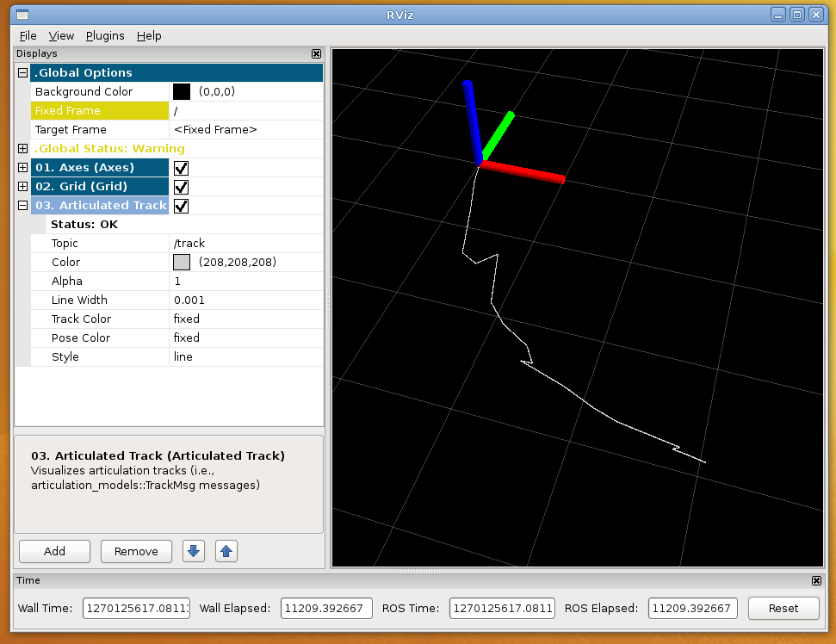Open the File menu
Viewport: 836px width, 644px height.
[28, 35]
